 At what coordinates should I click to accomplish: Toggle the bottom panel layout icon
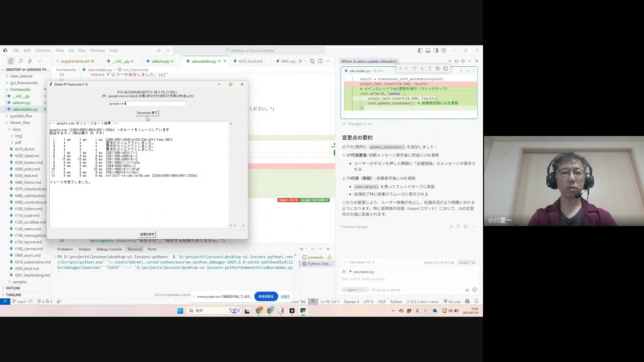click(428, 50)
